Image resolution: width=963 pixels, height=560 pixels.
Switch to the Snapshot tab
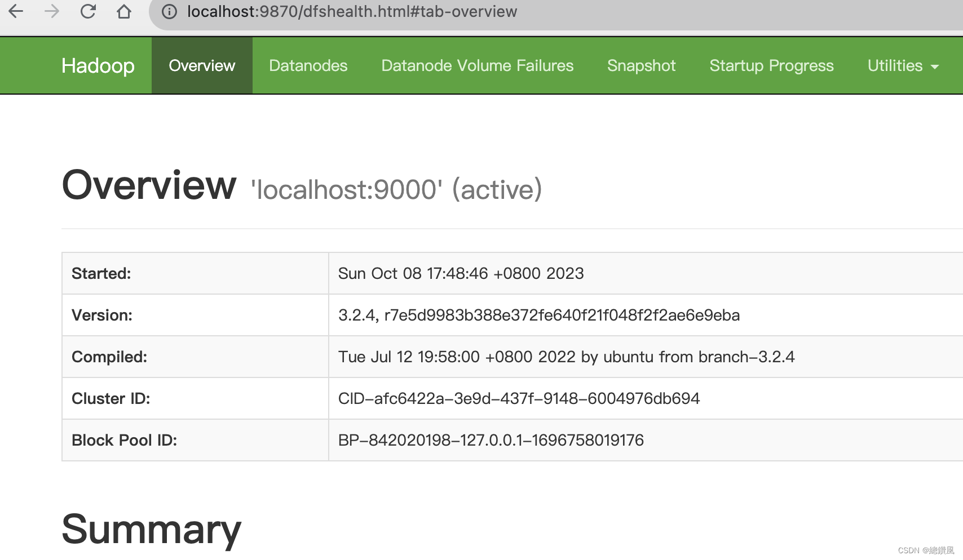[642, 65]
